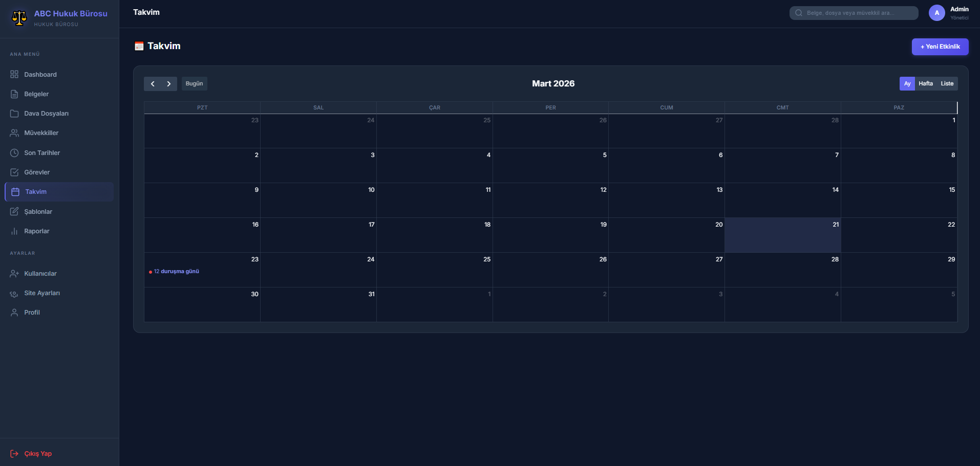The image size is (980, 466).
Task: Switch calendar to Ay view
Action: point(907,84)
